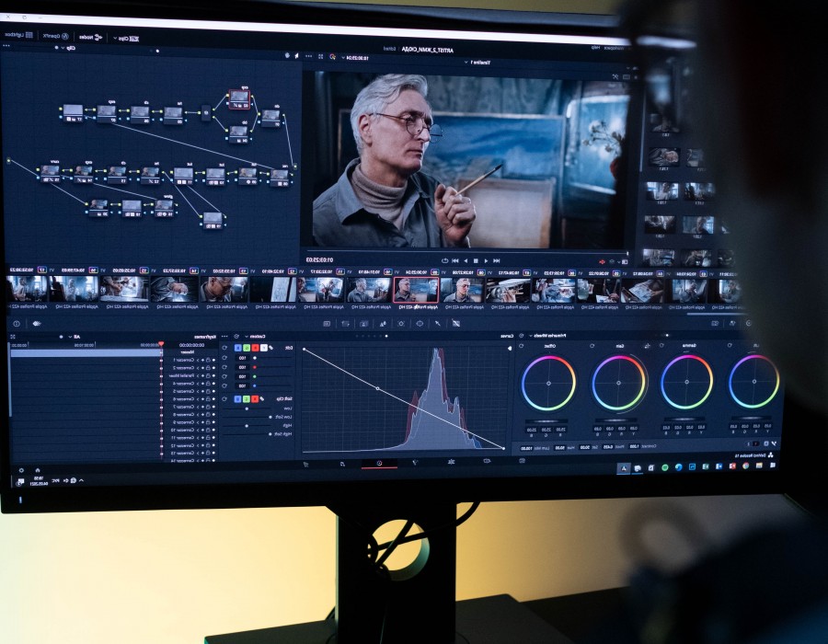The height and width of the screenshot is (644, 828).
Task: Click the Gamma color wheel
Action: click(686, 382)
